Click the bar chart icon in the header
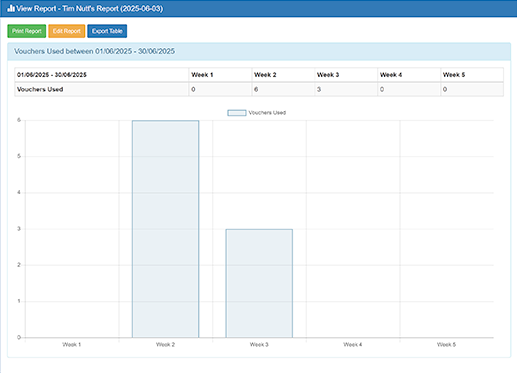The height and width of the screenshot is (373, 517). tap(11, 8)
